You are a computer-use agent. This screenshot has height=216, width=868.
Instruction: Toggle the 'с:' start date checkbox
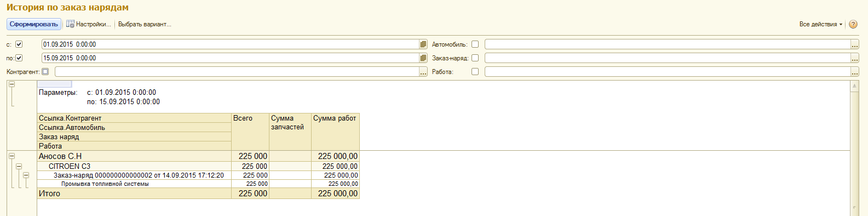click(19, 44)
